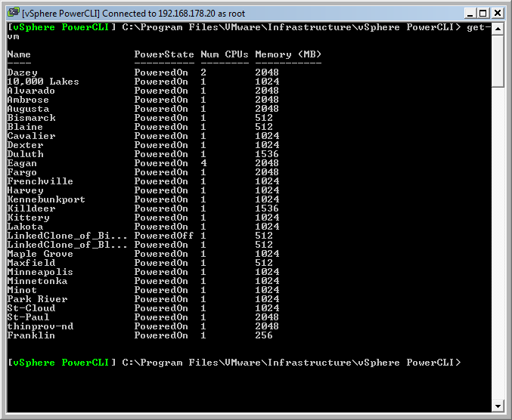This screenshot has width=512, height=420.
Task: Select the VM name 'Franklin'
Action: (x=31, y=335)
